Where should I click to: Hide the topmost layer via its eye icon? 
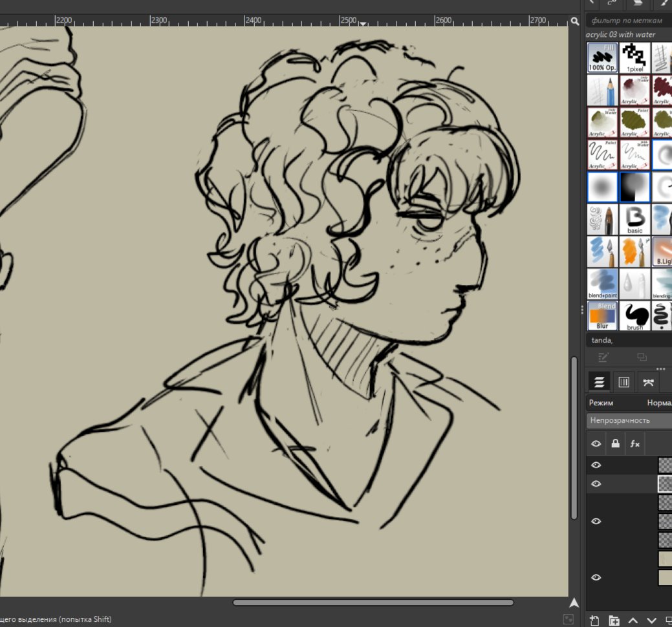pyautogui.click(x=596, y=465)
